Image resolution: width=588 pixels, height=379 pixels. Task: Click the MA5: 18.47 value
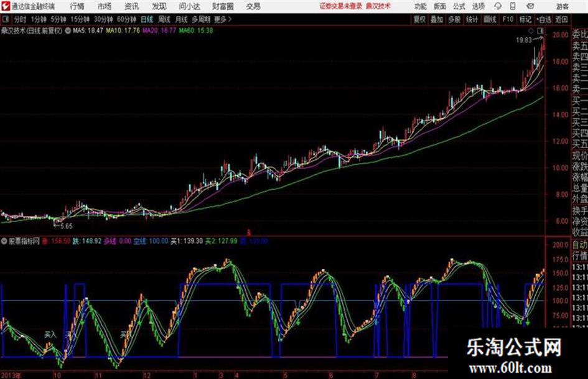pyautogui.click(x=88, y=30)
